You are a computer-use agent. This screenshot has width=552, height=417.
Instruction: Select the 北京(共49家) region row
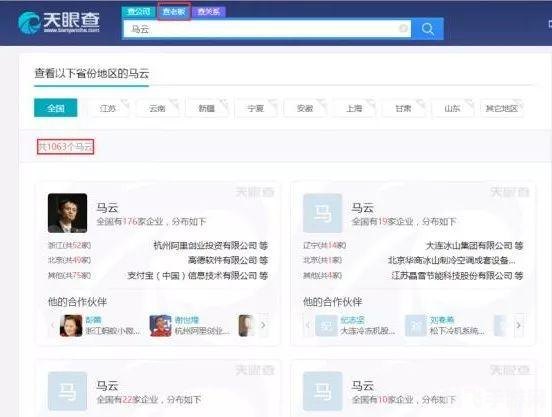click(x=69, y=260)
